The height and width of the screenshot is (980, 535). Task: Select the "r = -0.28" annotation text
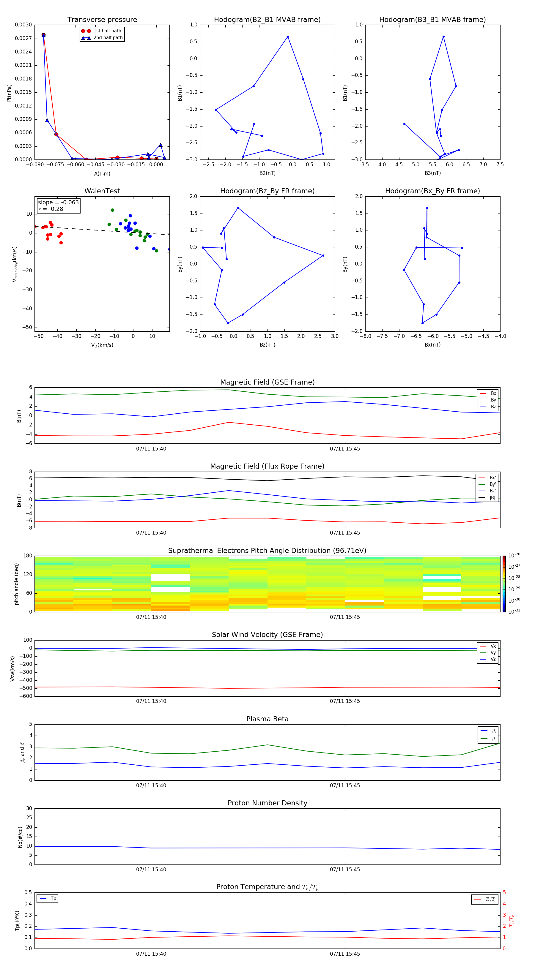[x=51, y=209]
